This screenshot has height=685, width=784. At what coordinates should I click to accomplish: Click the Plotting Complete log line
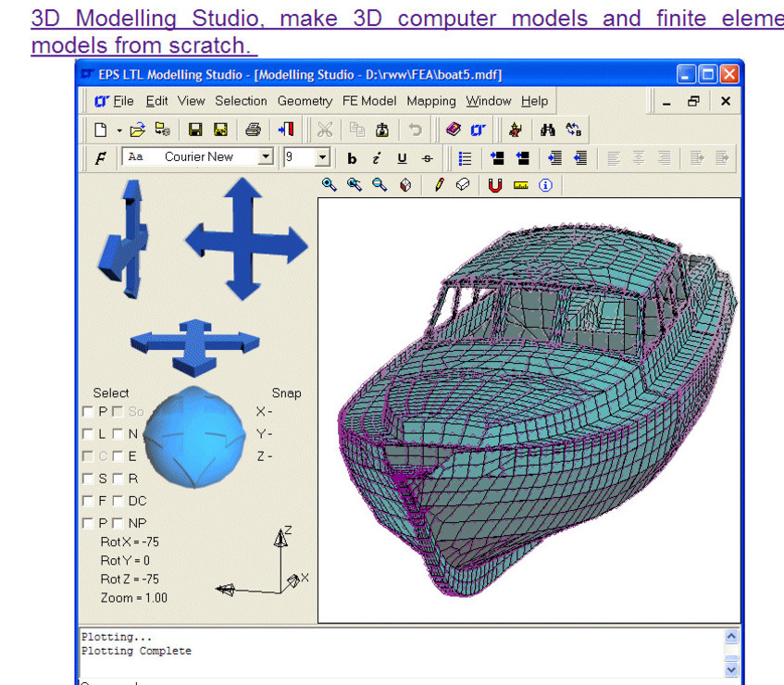click(x=136, y=651)
